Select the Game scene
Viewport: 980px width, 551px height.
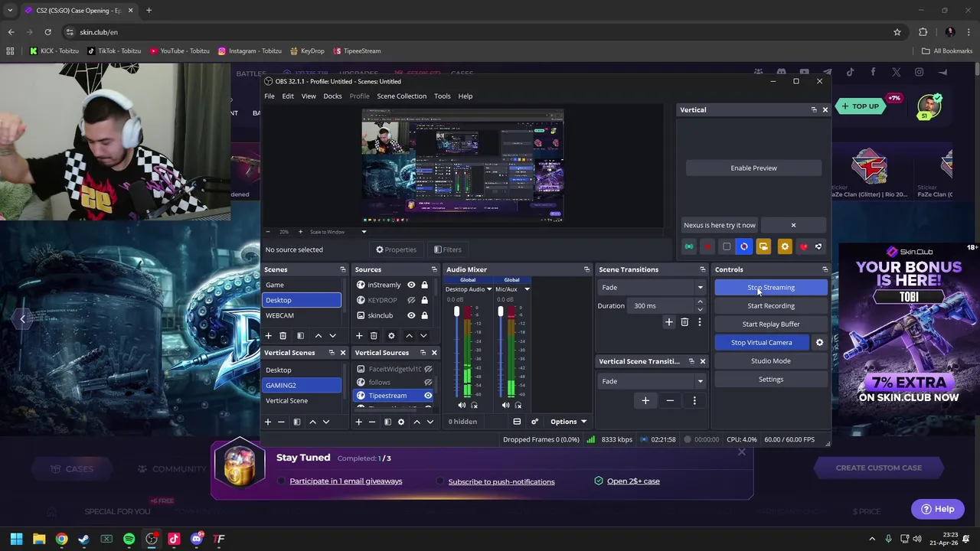(x=302, y=285)
